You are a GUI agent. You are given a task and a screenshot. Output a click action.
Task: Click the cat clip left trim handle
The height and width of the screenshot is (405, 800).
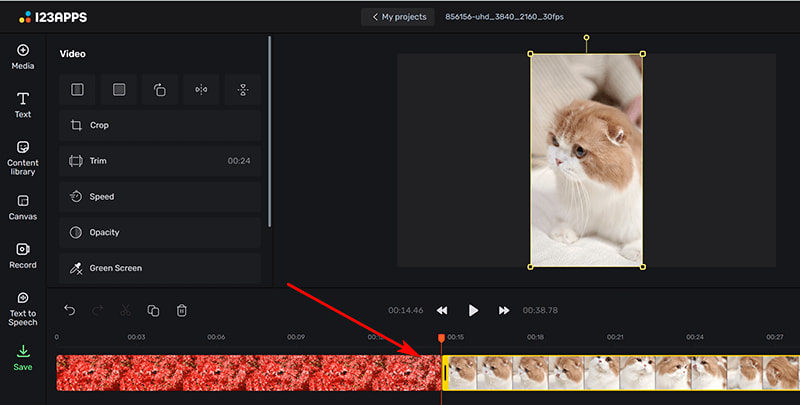(x=445, y=373)
